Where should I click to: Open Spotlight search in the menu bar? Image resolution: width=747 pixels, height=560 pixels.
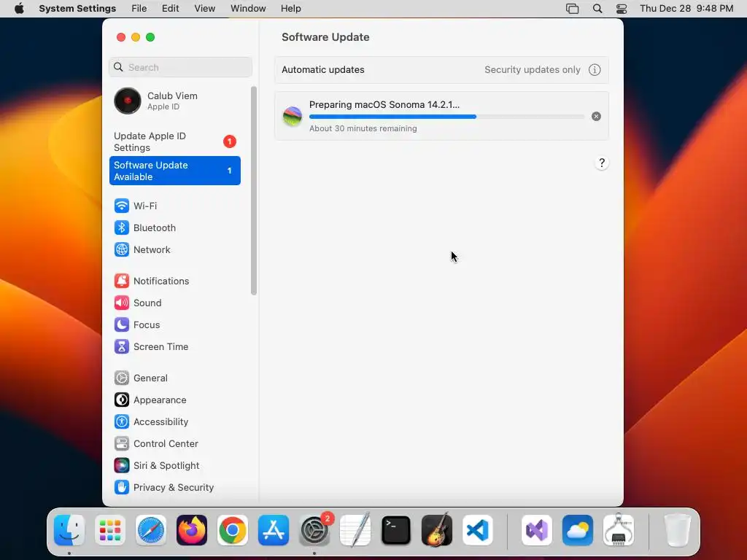click(x=597, y=9)
